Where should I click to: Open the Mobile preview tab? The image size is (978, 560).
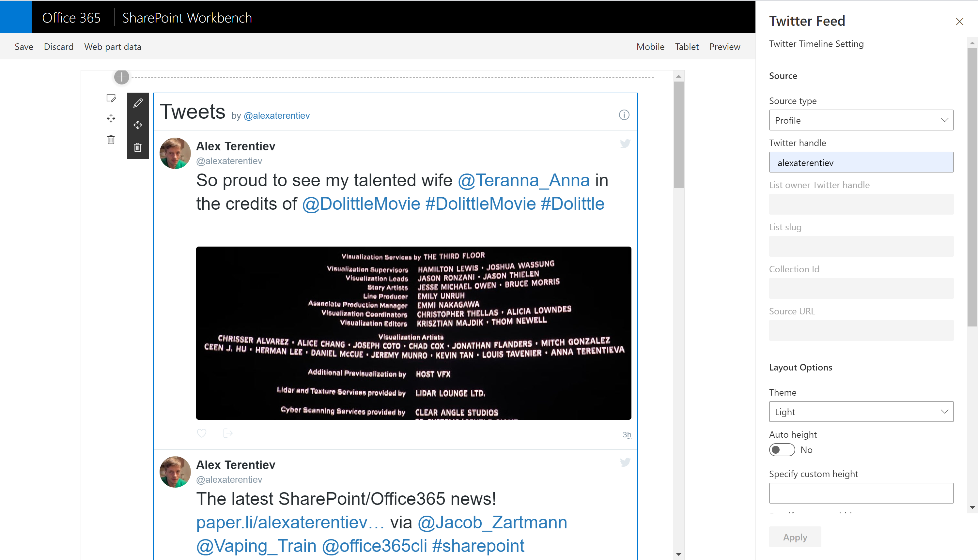click(x=650, y=47)
